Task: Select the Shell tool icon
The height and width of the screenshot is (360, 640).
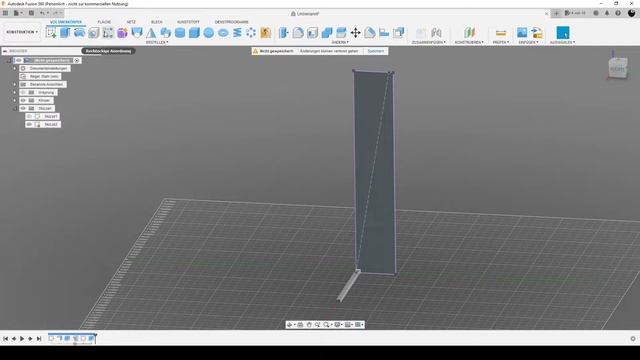Action: pyautogui.click(x=312, y=33)
